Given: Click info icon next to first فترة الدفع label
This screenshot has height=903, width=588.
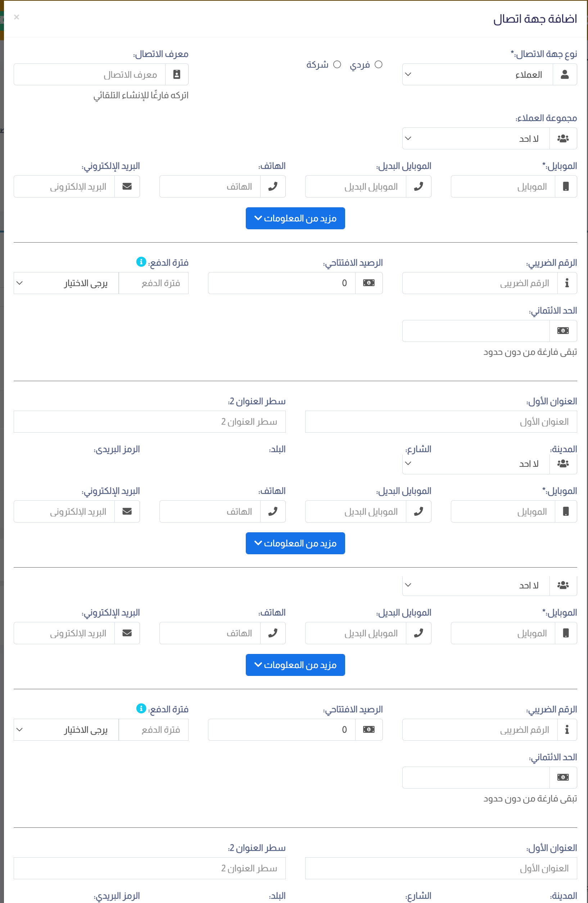Looking at the screenshot, I should pos(141,262).
